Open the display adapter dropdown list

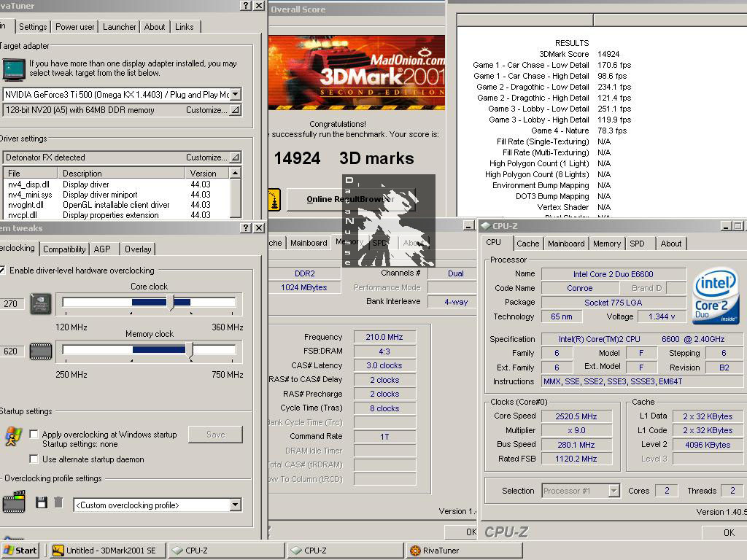click(236, 94)
